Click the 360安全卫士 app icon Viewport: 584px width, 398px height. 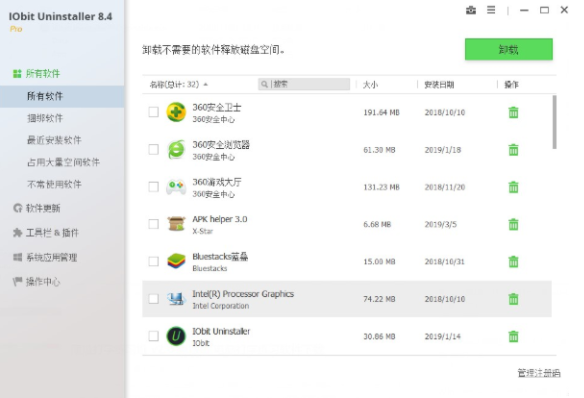(x=176, y=112)
